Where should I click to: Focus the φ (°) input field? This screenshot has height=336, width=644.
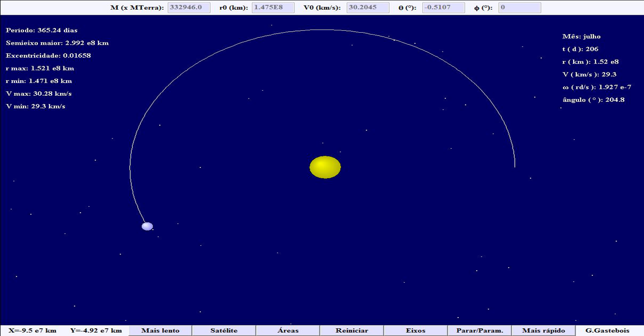pyautogui.click(x=519, y=8)
